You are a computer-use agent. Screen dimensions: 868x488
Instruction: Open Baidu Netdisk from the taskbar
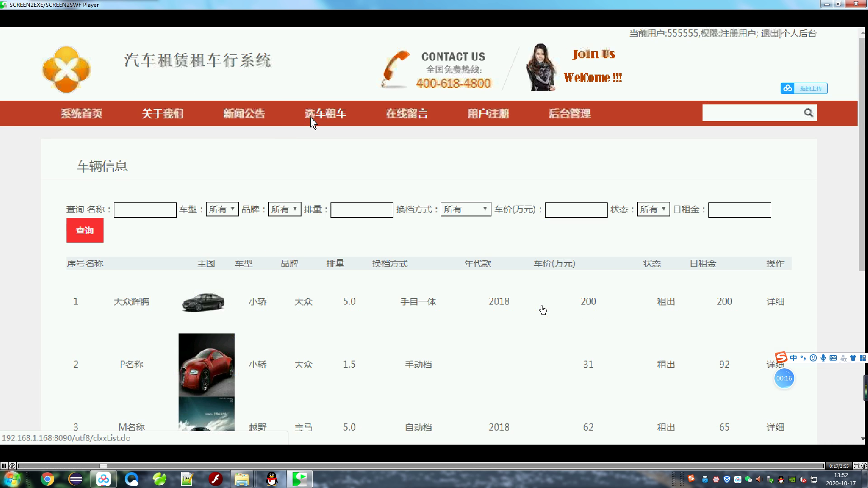[x=104, y=479]
